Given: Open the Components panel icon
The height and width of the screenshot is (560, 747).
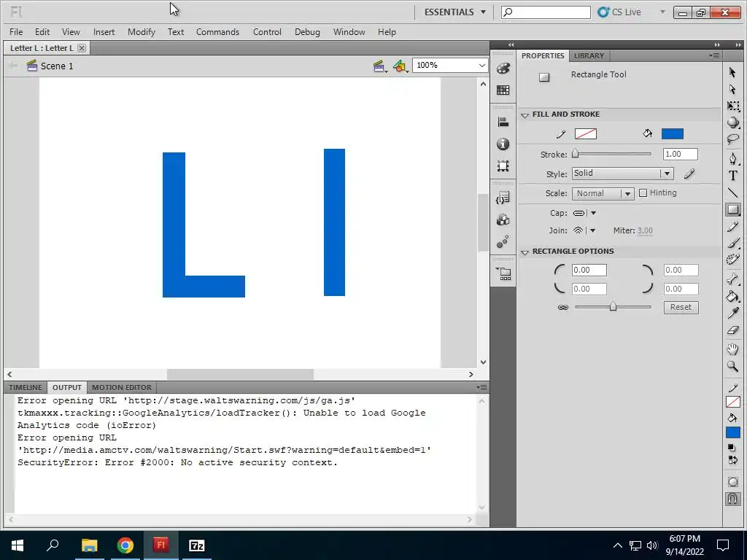Looking at the screenshot, I should 503,219.
